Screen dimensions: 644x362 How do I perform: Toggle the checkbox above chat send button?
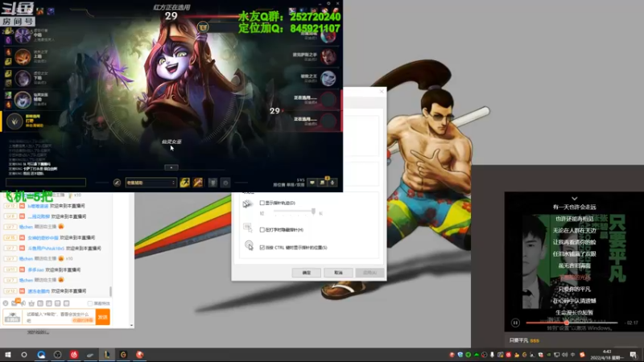point(89,303)
